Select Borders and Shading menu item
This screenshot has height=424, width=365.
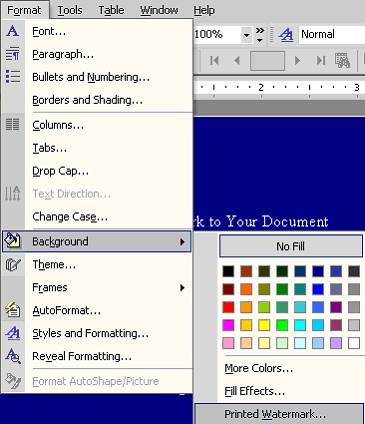coord(87,100)
